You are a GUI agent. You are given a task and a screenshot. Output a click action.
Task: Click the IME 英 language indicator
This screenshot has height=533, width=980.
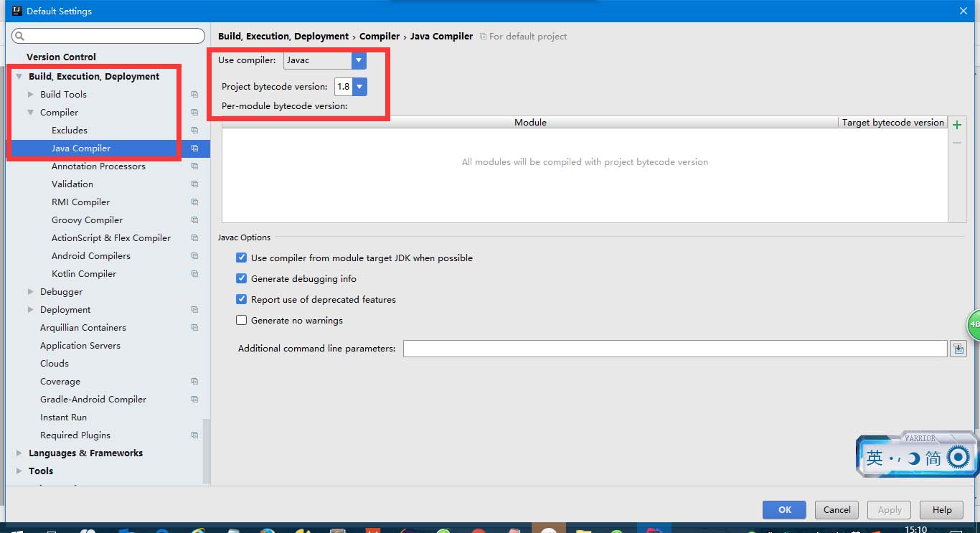875,458
